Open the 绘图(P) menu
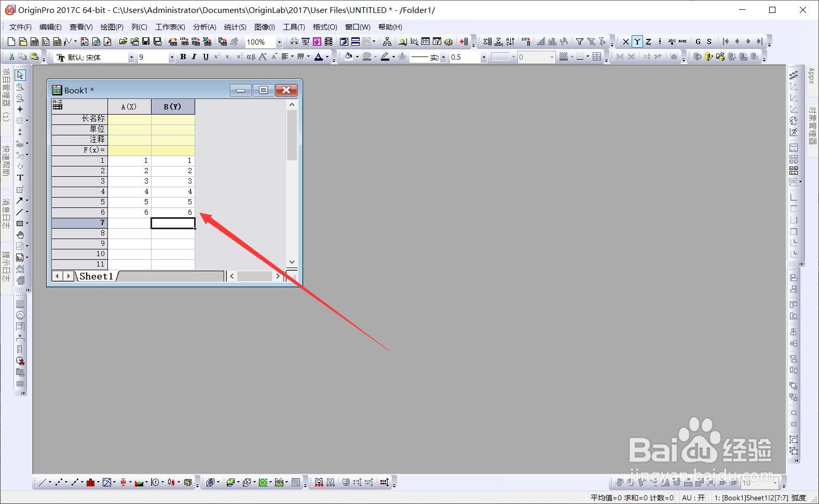Viewport: 819px width, 504px height. coord(112,27)
